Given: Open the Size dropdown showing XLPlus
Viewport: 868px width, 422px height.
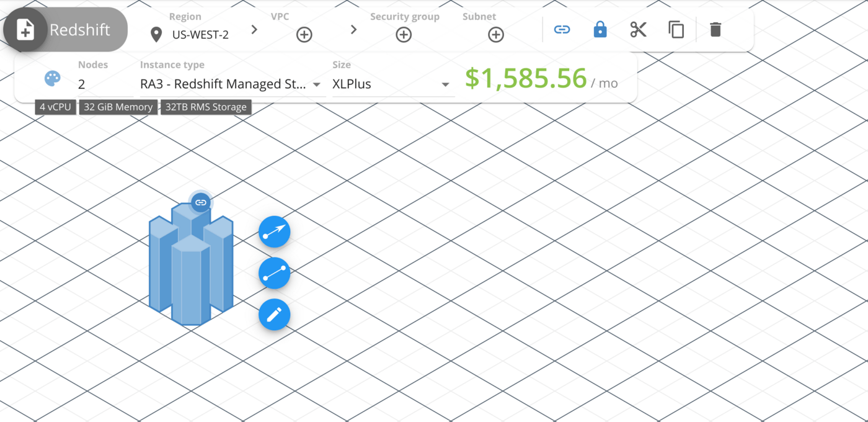Looking at the screenshot, I should coord(393,84).
